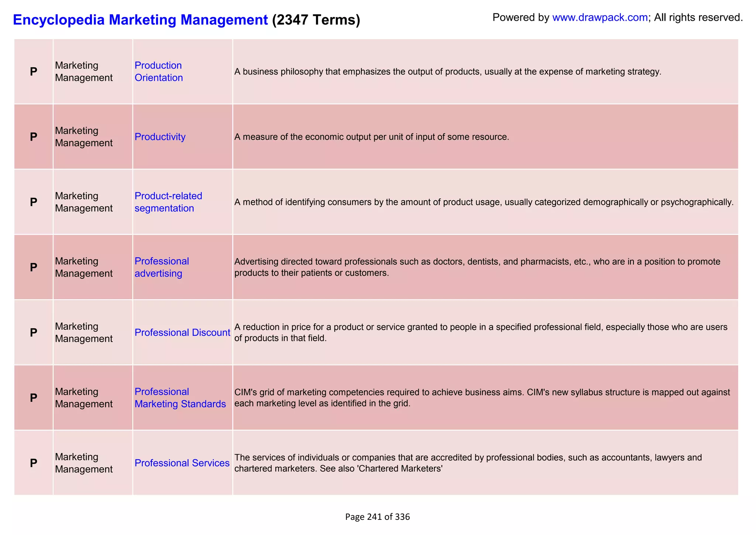Click Marketing Management in the Professional Services row

[84, 463]
